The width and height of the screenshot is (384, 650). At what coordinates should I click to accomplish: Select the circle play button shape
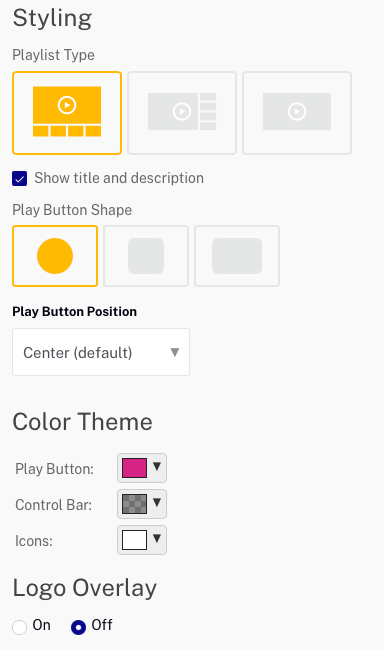(55, 256)
